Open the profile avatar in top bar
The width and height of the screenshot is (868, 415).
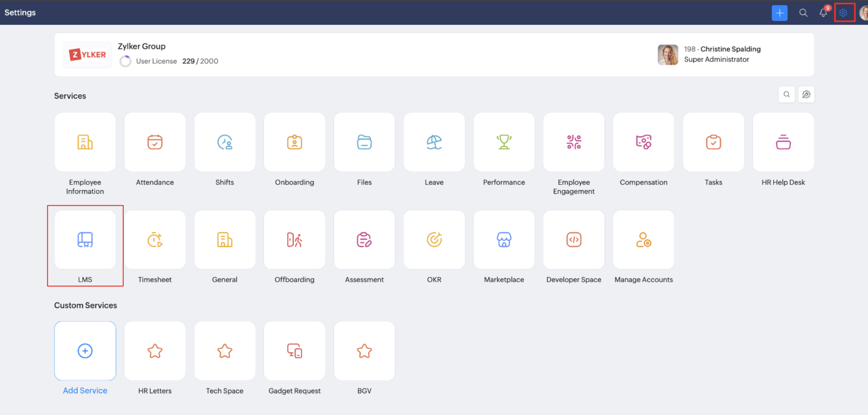pos(864,13)
